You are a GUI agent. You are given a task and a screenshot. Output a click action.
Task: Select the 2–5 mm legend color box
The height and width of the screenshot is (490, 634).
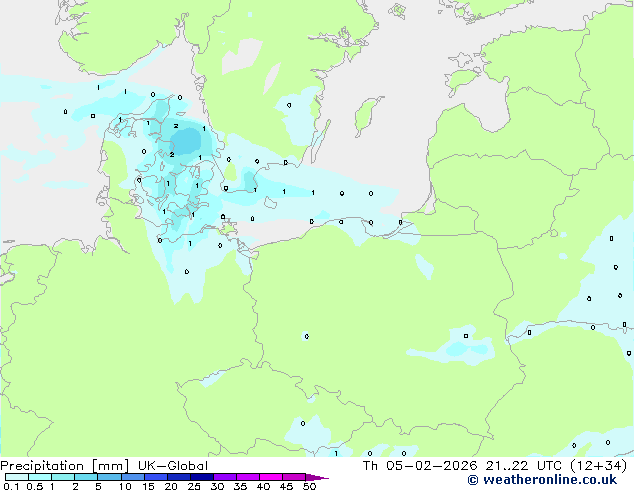tap(86, 477)
